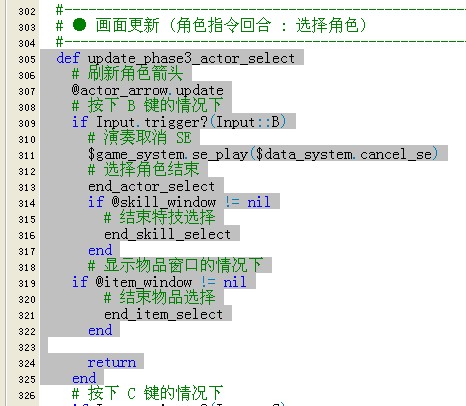The image size is (466, 406).
Task: Click the 'return' keyword on line 324
Action: 112,362
